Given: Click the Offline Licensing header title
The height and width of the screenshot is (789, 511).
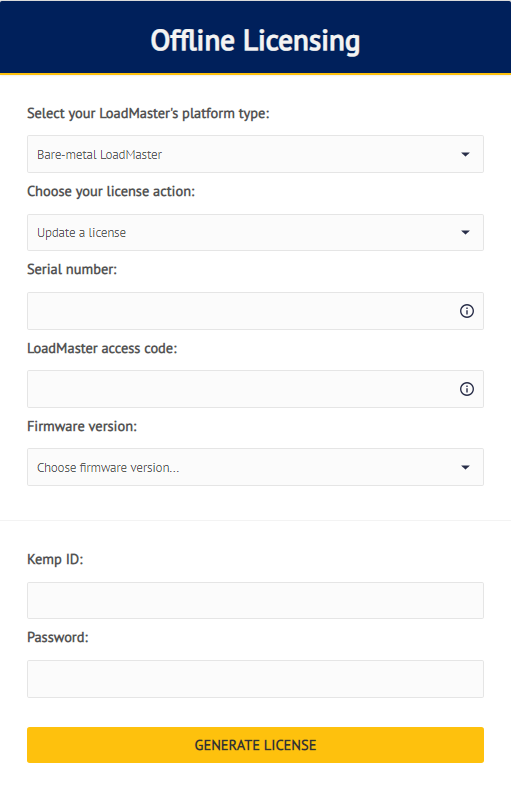Looking at the screenshot, I should click(256, 40).
